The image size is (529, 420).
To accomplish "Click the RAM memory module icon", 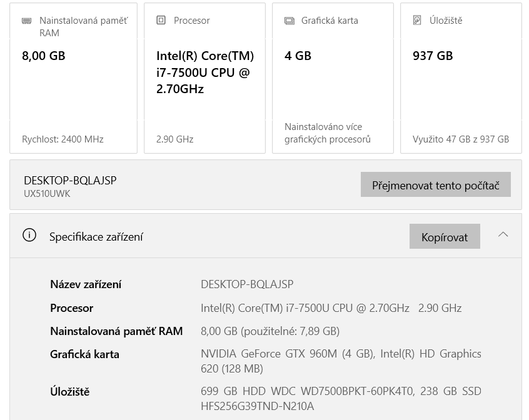I will [x=25, y=20].
